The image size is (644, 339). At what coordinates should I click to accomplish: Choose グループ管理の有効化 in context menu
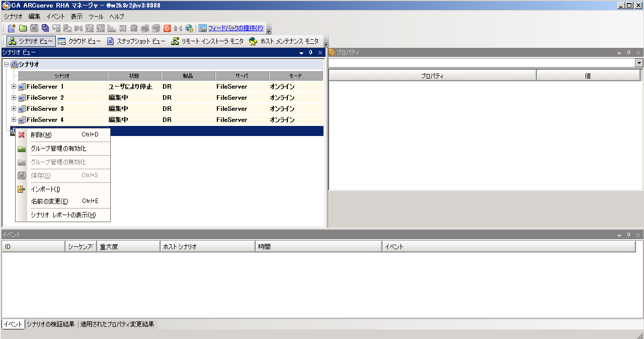click(x=63, y=149)
